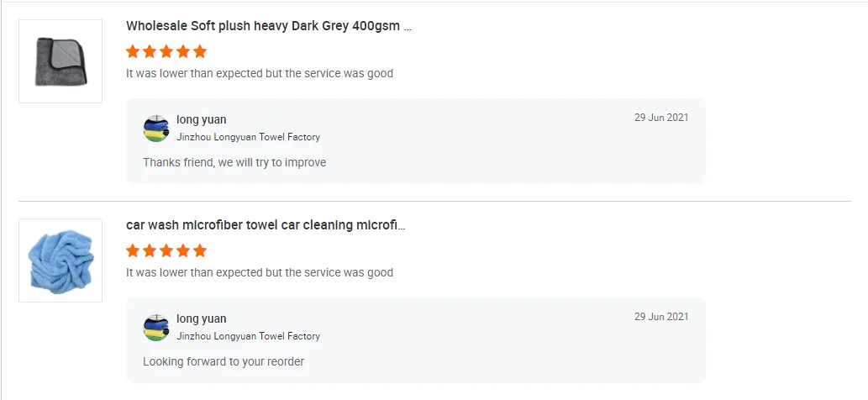Select third star of car wash towel rating
Image resolution: width=868 pixels, height=400 pixels.
tap(166, 250)
